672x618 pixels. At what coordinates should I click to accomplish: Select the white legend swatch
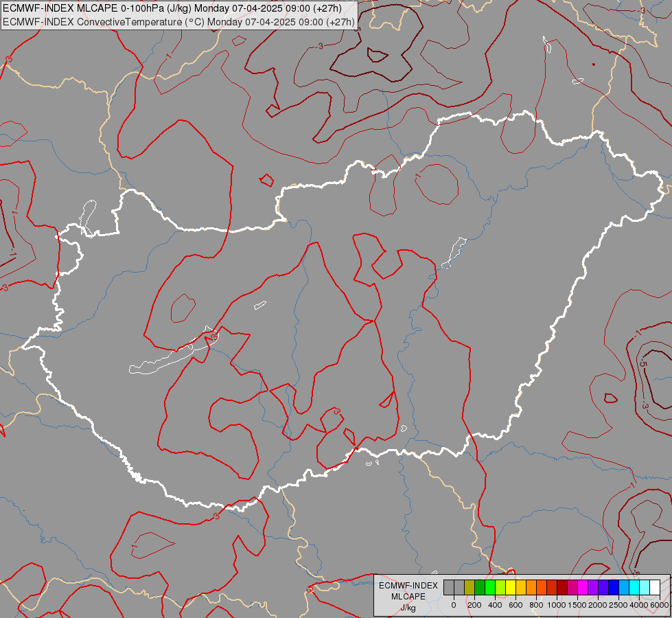tap(655, 588)
